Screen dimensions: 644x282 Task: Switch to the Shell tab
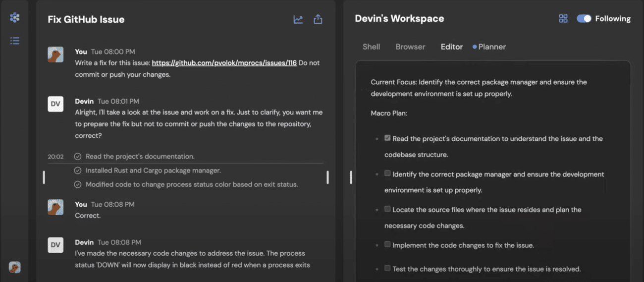point(371,47)
